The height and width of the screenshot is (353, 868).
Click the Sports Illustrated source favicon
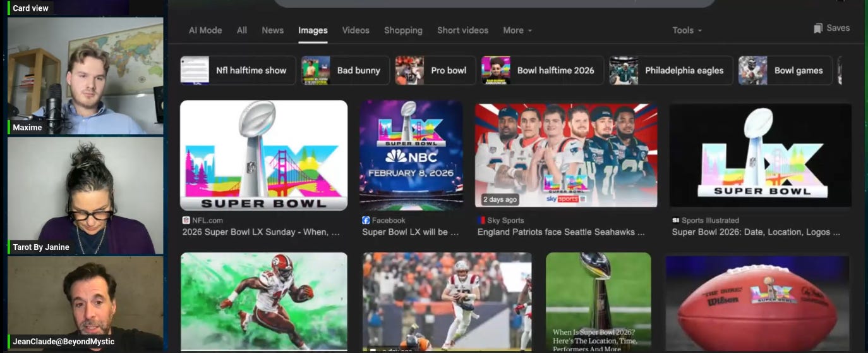point(675,220)
